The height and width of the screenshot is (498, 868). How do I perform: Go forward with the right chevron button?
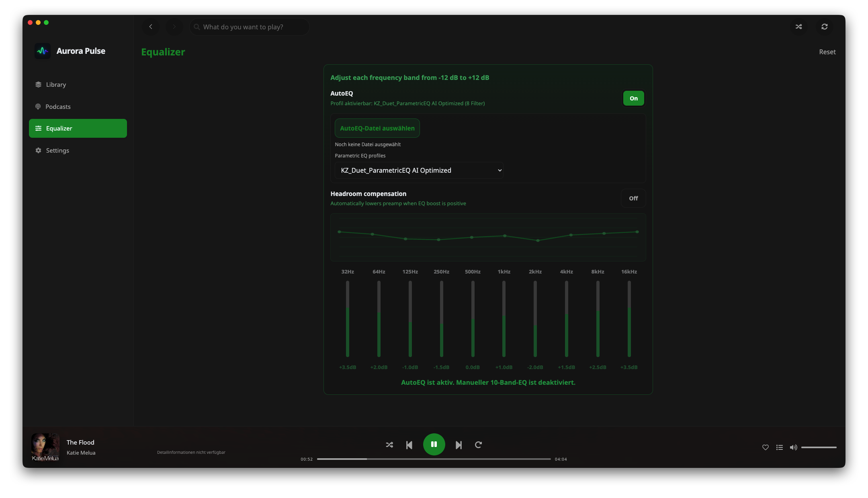174,27
